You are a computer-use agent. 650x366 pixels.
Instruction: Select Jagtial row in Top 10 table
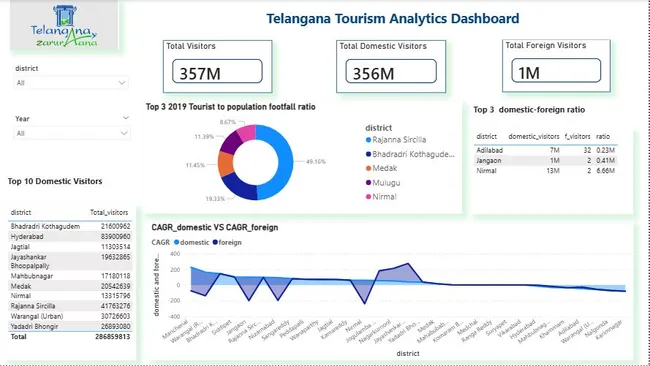70,247
